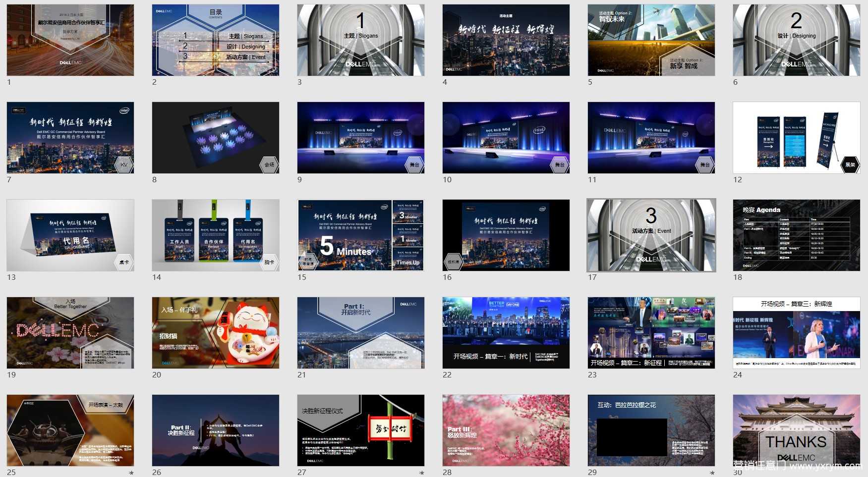Click slide number label 18
868x477 pixels.
[x=738, y=277]
